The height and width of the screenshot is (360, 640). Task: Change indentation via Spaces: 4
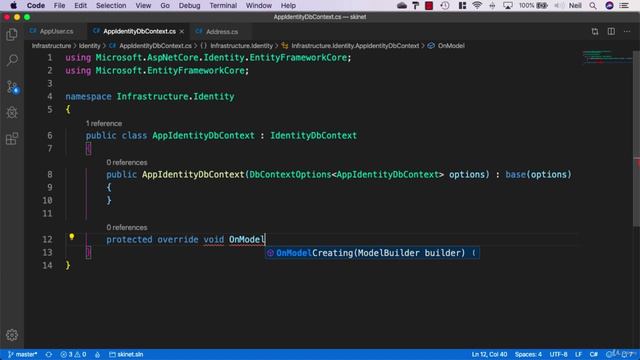tap(528, 354)
